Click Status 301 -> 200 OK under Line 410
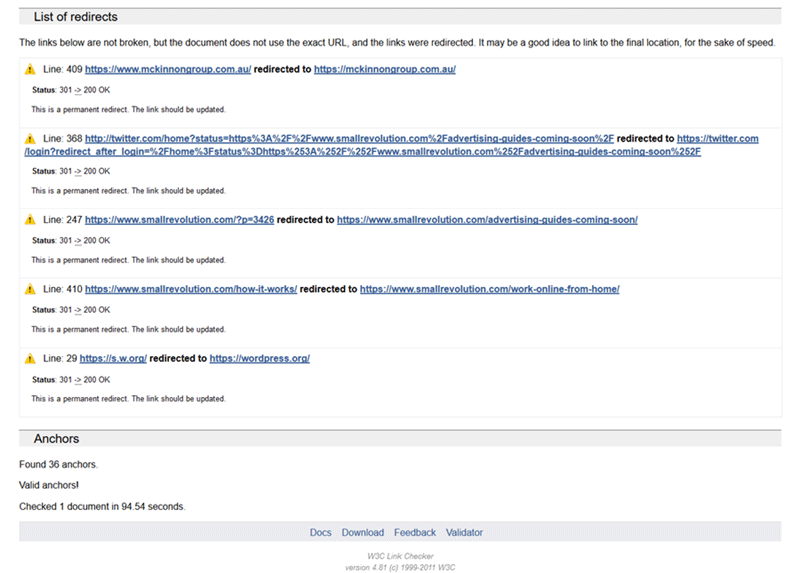Image resolution: width=800 pixels, height=573 pixels. pyautogui.click(x=71, y=310)
